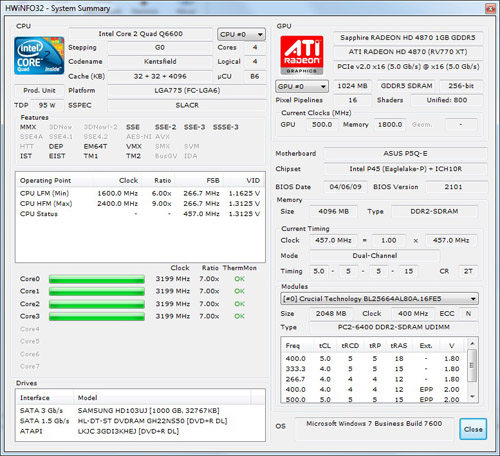This screenshot has width=500, height=456.
Task: Click the DDR2-SDRAM memory type field
Action: (x=434, y=211)
